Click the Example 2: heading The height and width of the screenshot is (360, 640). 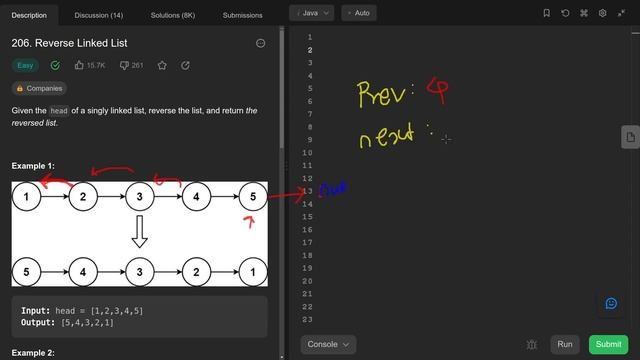pos(33,353)
